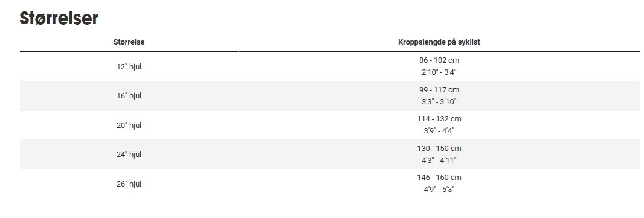Viewport: 644px width, 218px height.
Task: Select the 99 - 117 cm text
Action: pos(439,89)
